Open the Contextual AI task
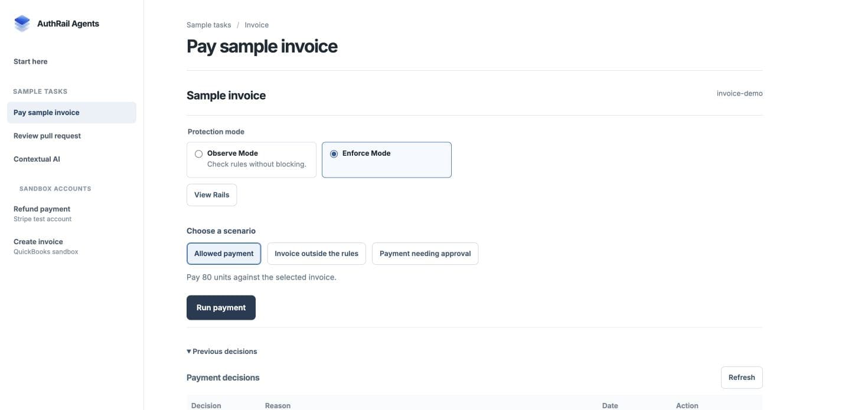Screen dimensions: 868x410 [37, 159]
